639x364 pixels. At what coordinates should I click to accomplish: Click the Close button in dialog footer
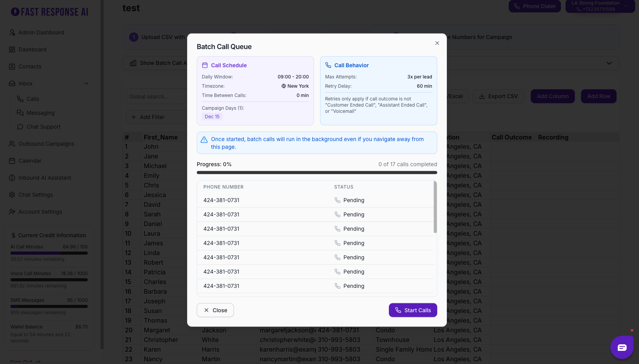click(215, 310)
